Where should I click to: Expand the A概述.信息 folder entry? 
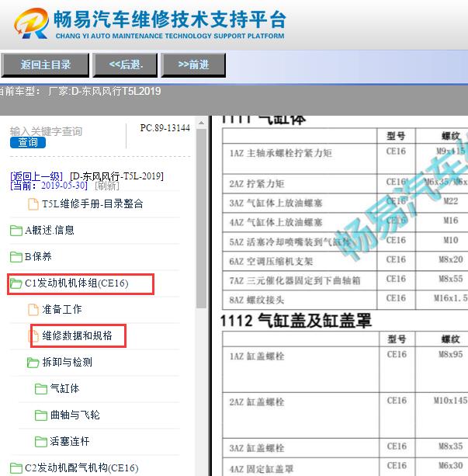(49, 230)
